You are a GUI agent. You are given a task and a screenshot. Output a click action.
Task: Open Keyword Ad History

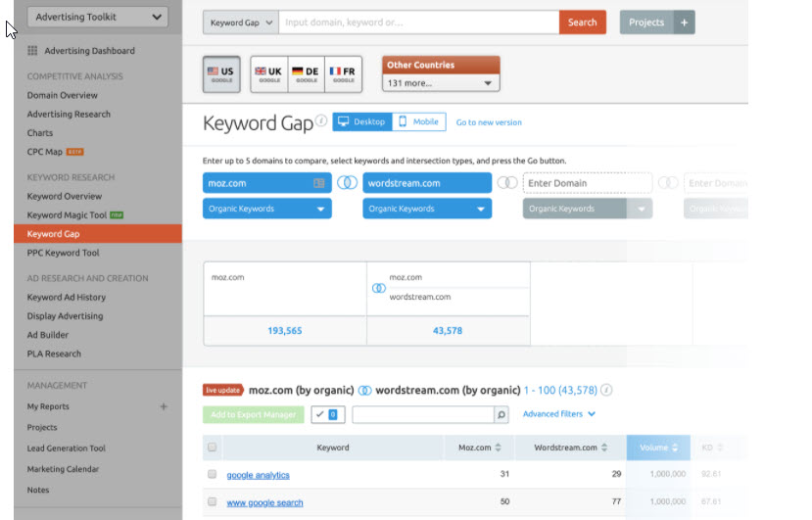tap(66, 298)
